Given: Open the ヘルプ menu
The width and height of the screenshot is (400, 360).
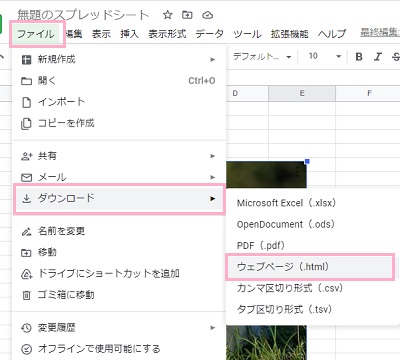Looking at the screenshot, I should click(332, 34).
